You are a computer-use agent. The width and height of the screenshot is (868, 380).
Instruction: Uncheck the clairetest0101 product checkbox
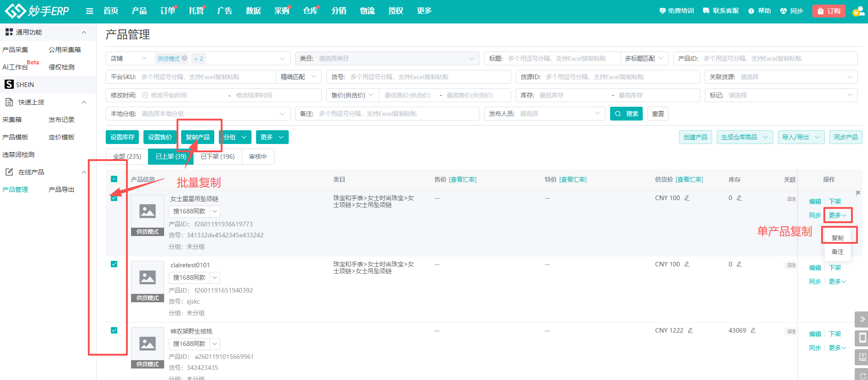point(114,265)
